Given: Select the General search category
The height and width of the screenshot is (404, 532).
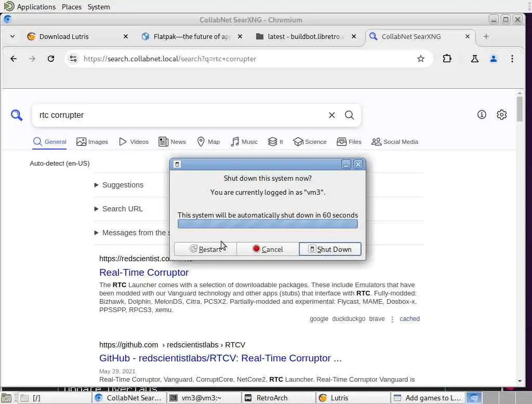Looking at the screenshot, I should (x=49, y=142).
